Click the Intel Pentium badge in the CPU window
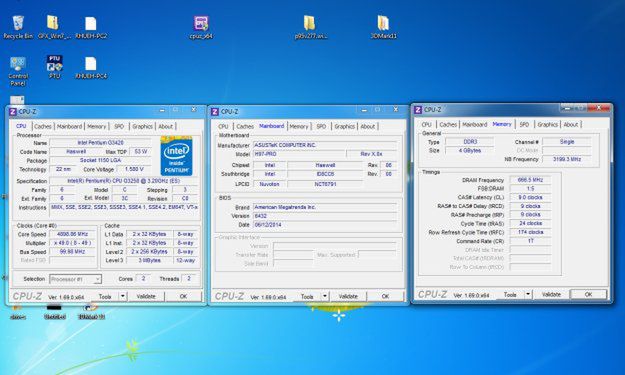The width and height of the screenshot is (625, 375). (x=176, y=156)
